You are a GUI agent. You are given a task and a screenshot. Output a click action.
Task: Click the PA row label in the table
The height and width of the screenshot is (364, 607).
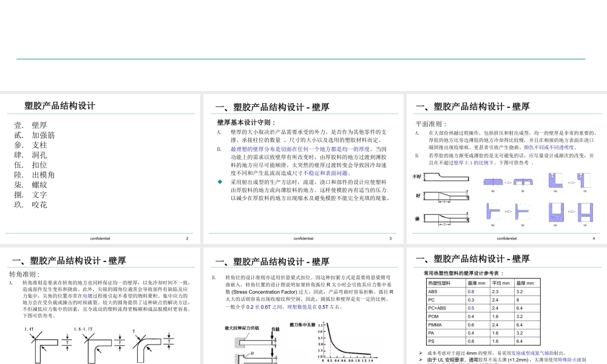431,333
